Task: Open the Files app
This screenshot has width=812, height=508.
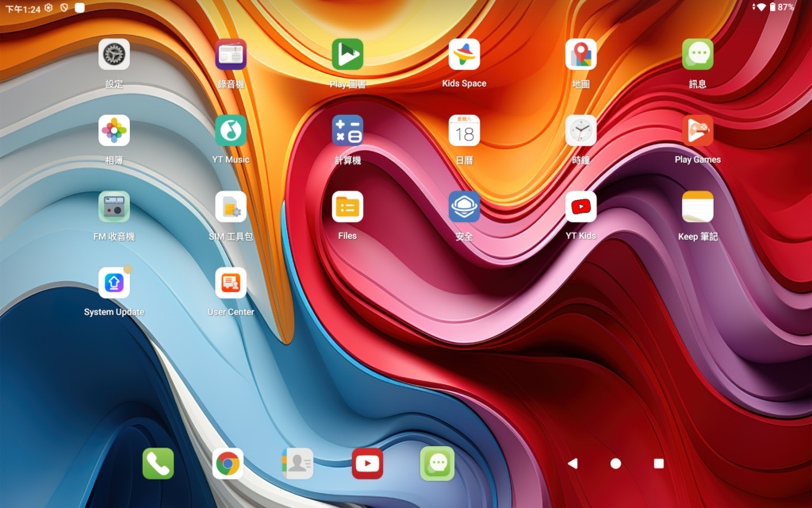Action: (347, 207)
